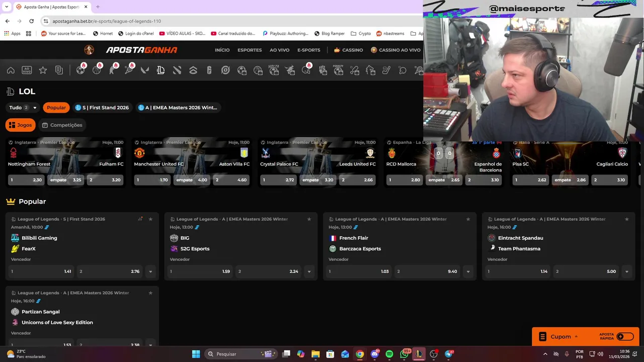644x362 pixels.
Task: Go back in browser history
Action: click(7, 21)
